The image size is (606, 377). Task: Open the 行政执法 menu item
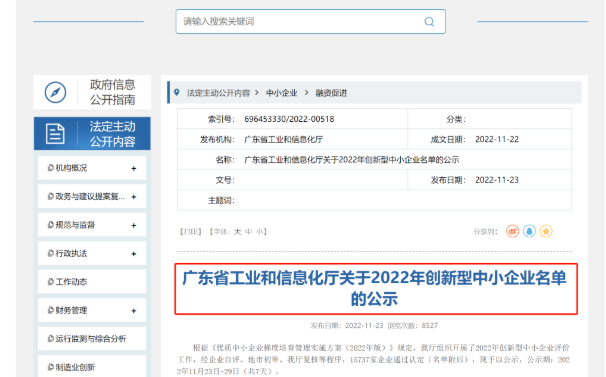pos(92,253)
